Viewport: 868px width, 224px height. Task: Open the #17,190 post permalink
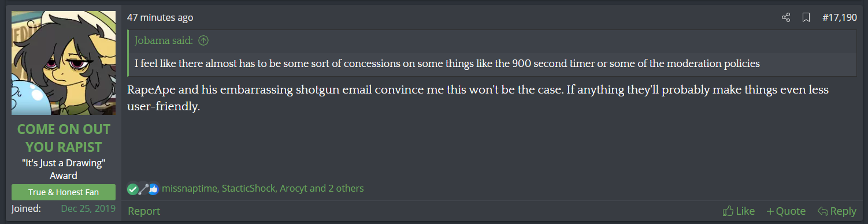point(839,18)
